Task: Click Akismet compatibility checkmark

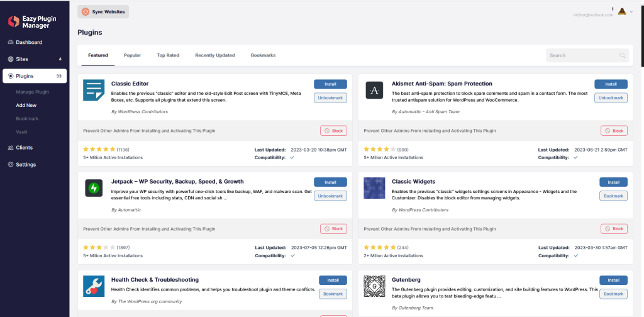Action: [576, 157]
